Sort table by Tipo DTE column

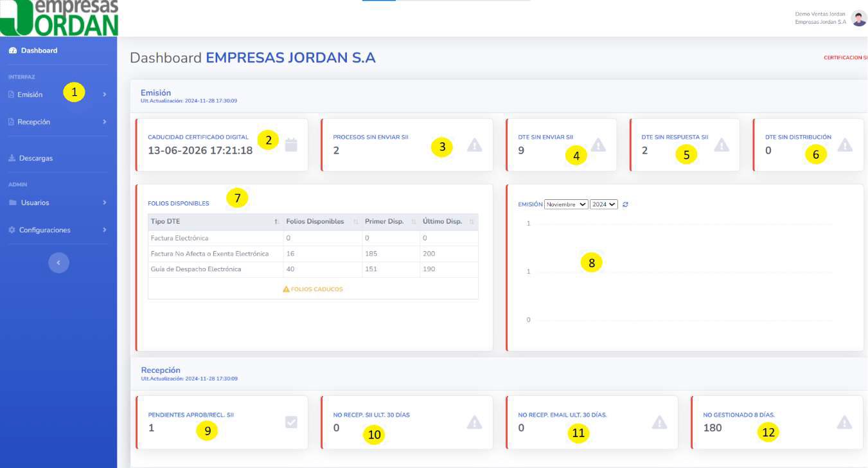215,222
